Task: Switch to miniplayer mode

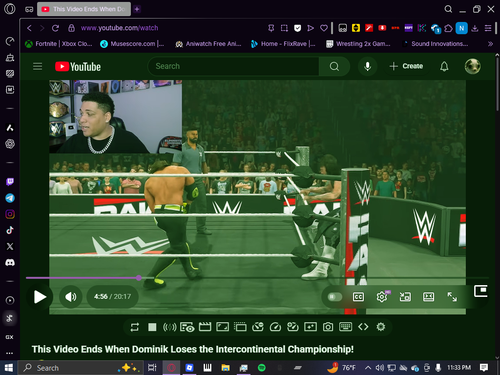Action: (405, 297)
